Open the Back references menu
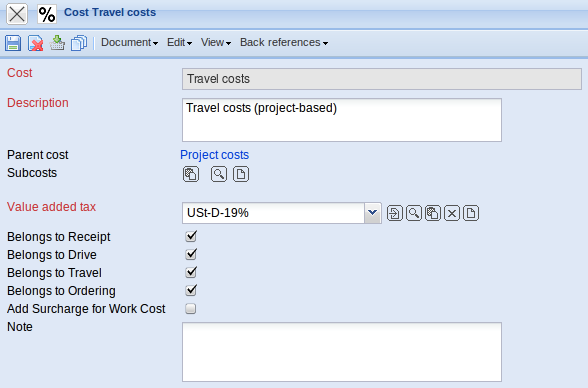The image size is (588, 388). click(284, 42)
